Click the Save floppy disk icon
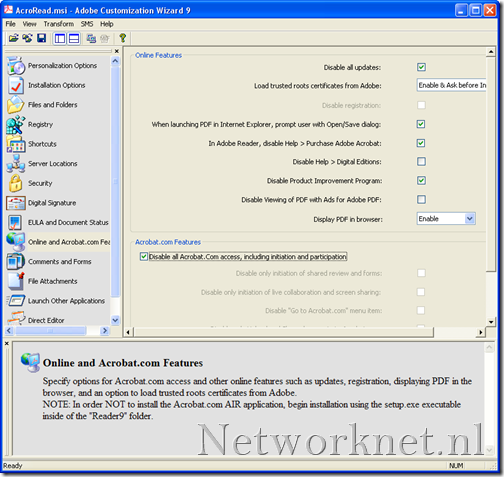The width and height of the screenshot is (504, 477). [x=41, y=38]
